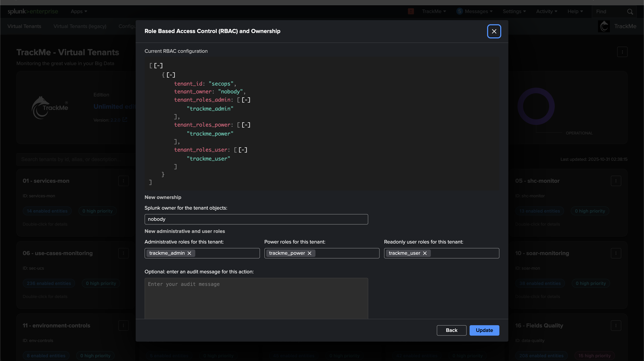Remove the trackme_user role tag
Image resolution: width=644 pixels, height=361 pixels.
[425, 253]
